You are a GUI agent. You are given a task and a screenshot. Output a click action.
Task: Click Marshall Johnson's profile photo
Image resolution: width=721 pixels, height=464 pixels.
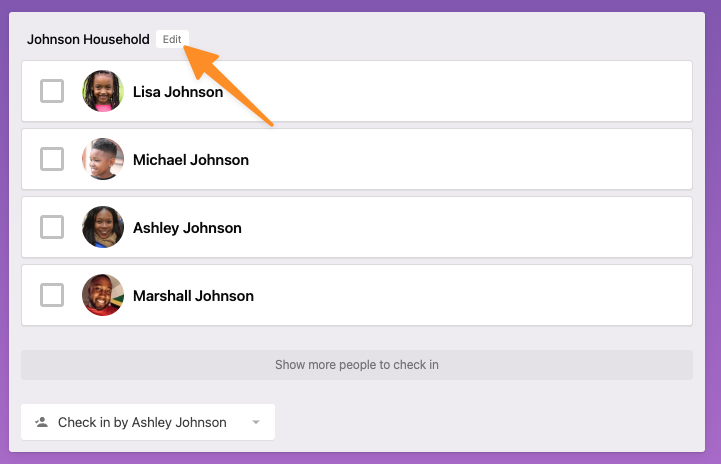coord(103,295)
